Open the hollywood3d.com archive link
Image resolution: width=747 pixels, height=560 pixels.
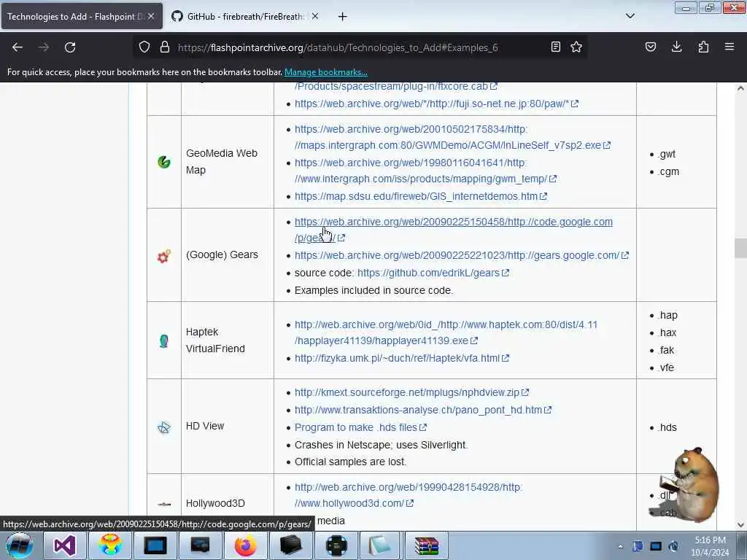click(x=408, y=495)
